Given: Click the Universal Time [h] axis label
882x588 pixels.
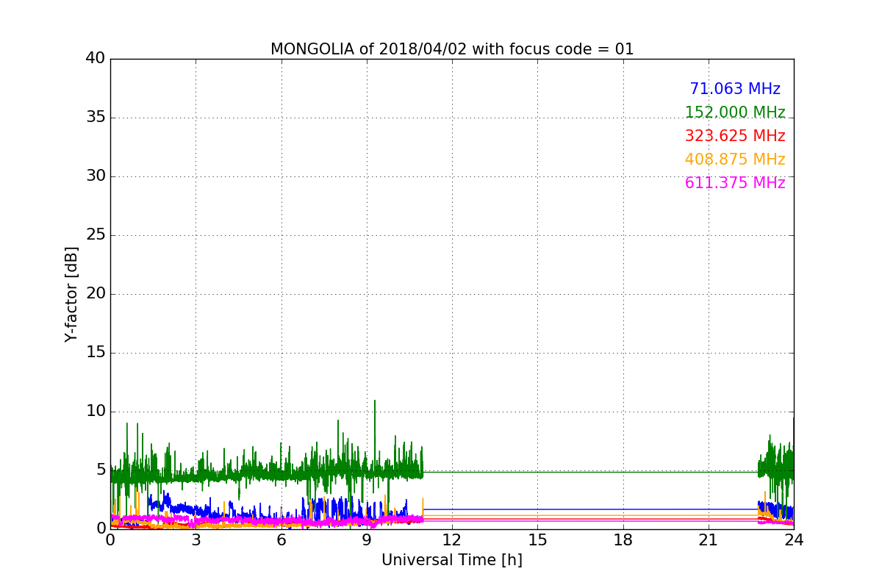Looking at the screenshot, I should 452,560.
